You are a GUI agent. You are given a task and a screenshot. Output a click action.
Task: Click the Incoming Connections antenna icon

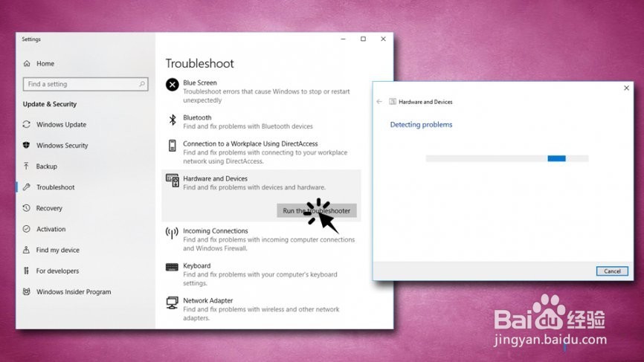[x=172, y=233]
